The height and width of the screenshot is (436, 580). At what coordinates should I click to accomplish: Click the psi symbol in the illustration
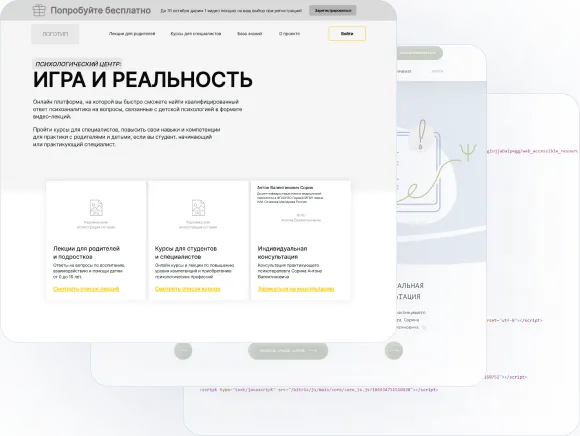(468, 152)
